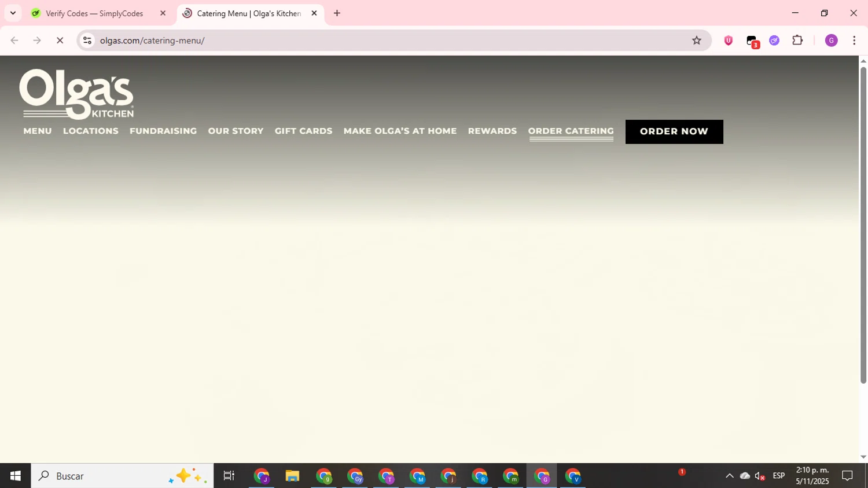Click the address bar URL
This screenshot has width=868, height=488.
point(152,41)
